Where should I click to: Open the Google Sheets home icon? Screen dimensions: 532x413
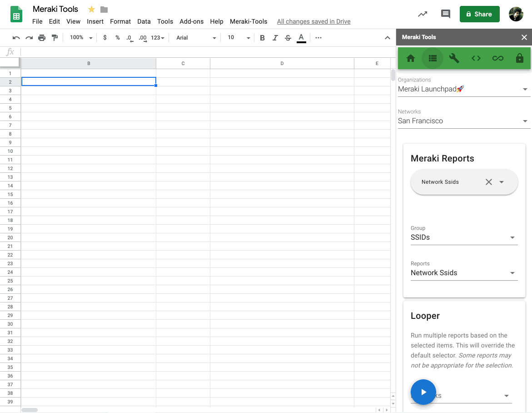click(x=16, y=14)
